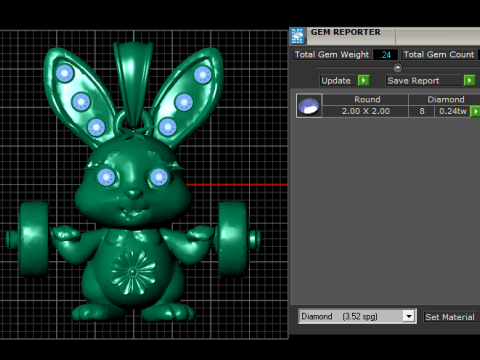Select the Total Gem Weight value field

pyautogui.click(x=385, y=55)
